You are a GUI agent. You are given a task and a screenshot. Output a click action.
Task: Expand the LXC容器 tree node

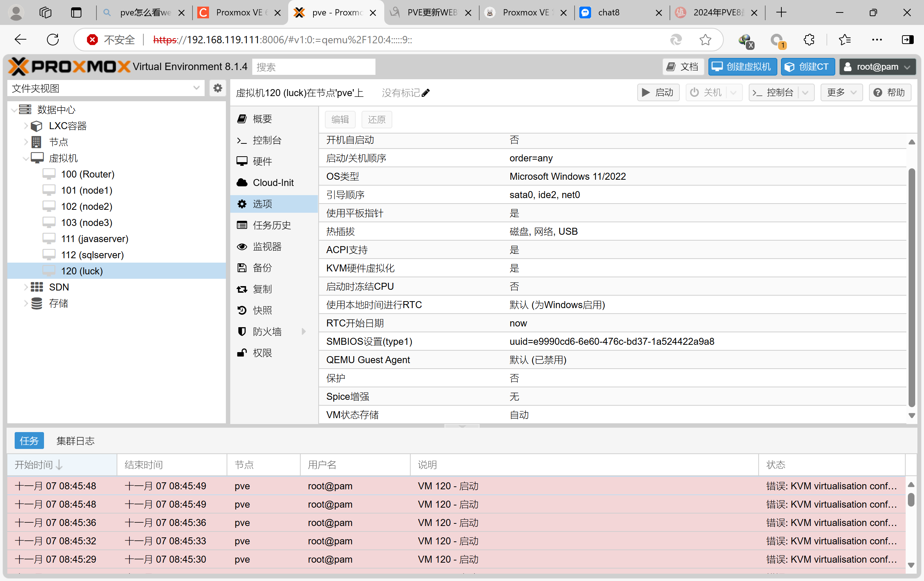26,126
